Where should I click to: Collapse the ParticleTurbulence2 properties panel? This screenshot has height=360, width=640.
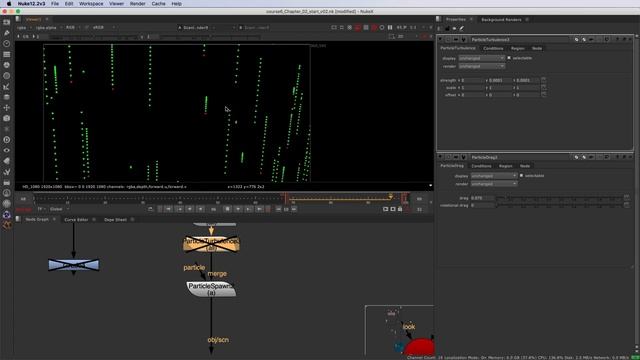440,40
